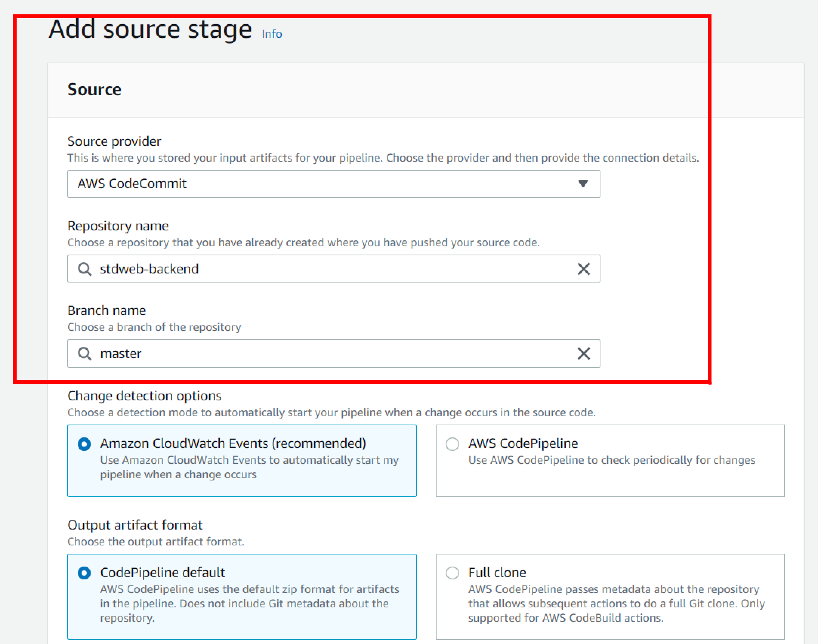Clear the stdweb-backend repository selection
Screen dimensions: 818x644
[x=583, y=269]
